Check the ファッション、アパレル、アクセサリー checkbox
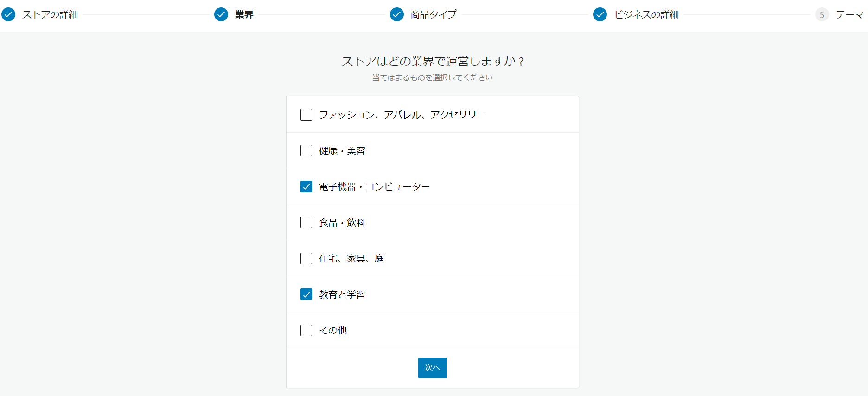Image resolution: width=868 pixels, height=396 pixels. click(x=306, y=115)
